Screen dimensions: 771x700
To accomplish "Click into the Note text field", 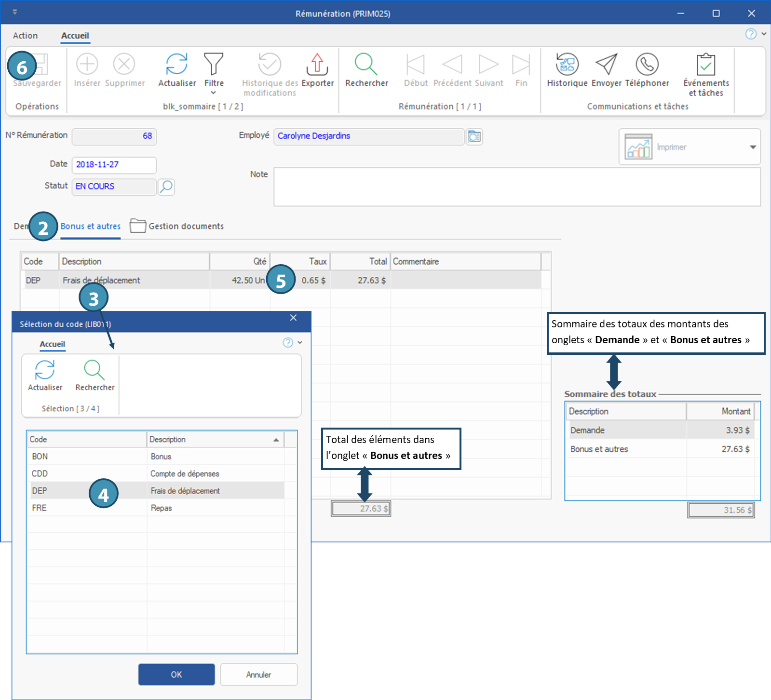I will pos(516,187).
